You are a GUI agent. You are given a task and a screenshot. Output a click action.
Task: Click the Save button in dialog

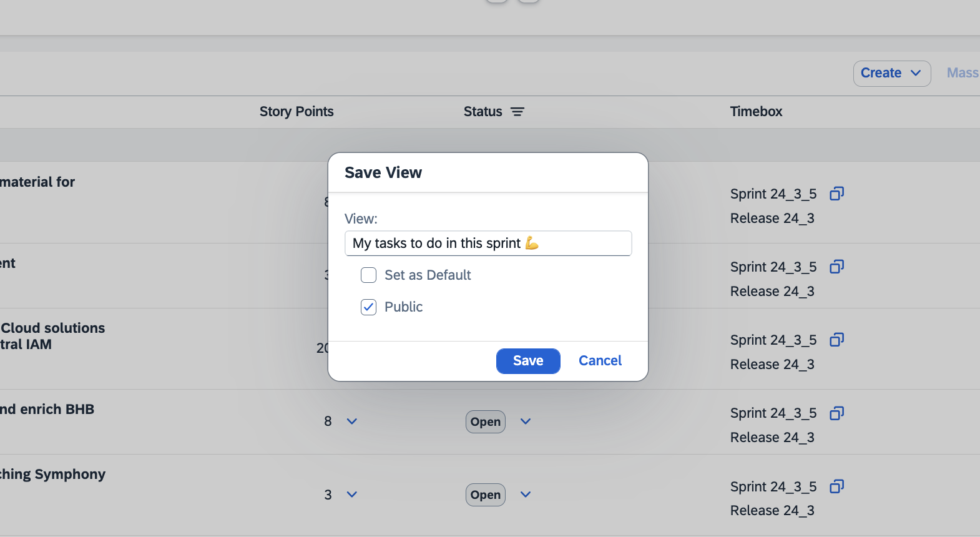click(x=528, y=361)
